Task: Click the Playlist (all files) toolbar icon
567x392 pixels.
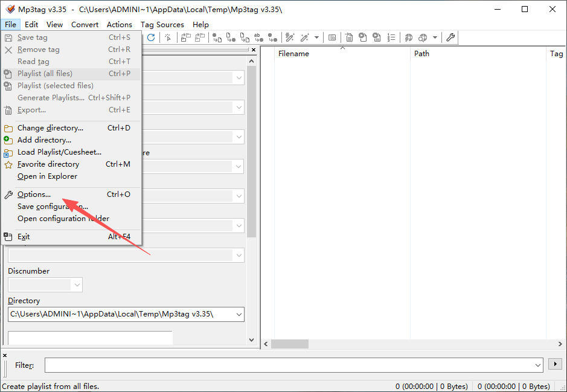Action: point(363,37)
